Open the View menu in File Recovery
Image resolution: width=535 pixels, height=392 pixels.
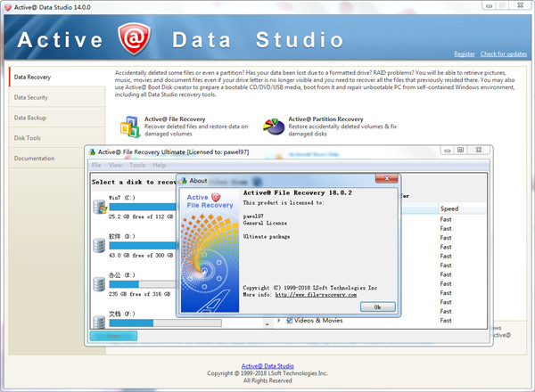pos(115,165)
